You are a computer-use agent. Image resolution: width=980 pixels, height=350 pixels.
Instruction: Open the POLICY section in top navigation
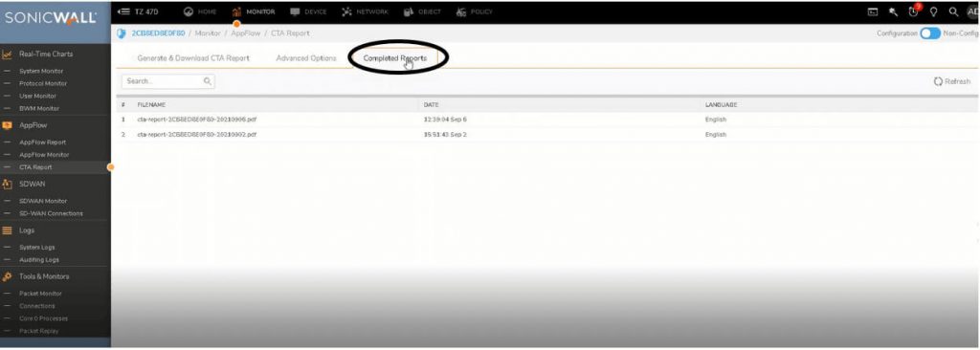pyautogui.click(x=475, y=11)
